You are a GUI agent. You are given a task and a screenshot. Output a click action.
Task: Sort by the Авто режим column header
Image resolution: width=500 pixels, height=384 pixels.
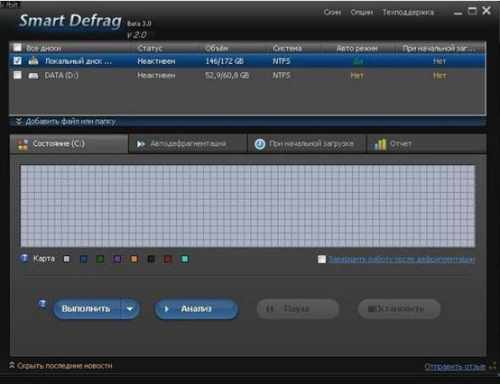(357, 48)
